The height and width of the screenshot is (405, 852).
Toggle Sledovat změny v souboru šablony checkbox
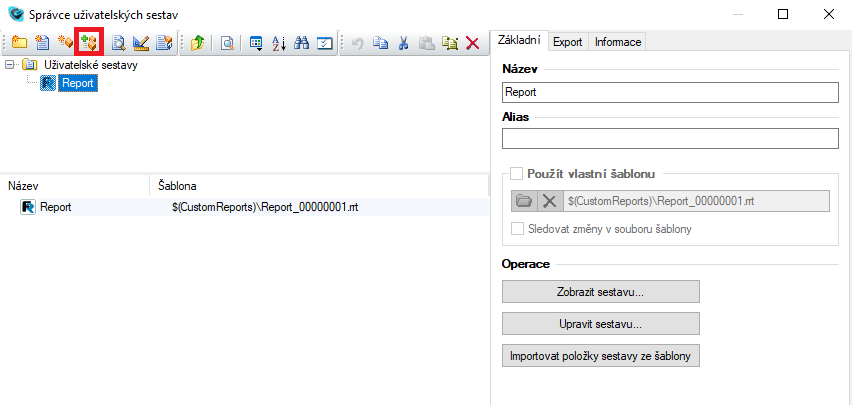tap(517, 229)
